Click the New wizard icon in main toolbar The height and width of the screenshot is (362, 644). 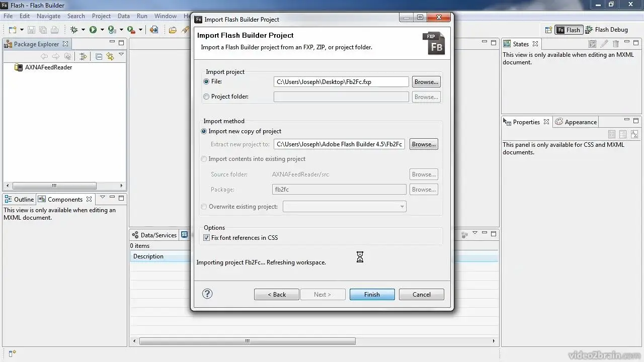tap(13, 30)
